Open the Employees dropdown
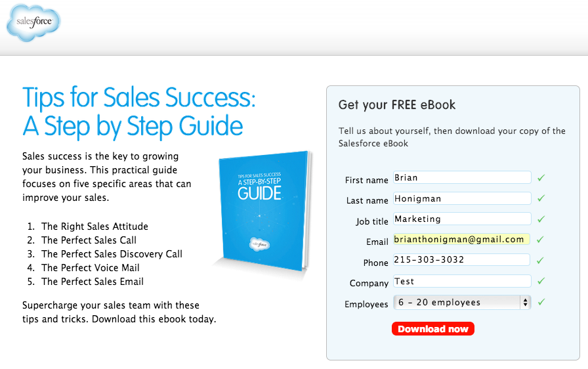Viewport: 588px width, 369px height. [x=462, y=302]
